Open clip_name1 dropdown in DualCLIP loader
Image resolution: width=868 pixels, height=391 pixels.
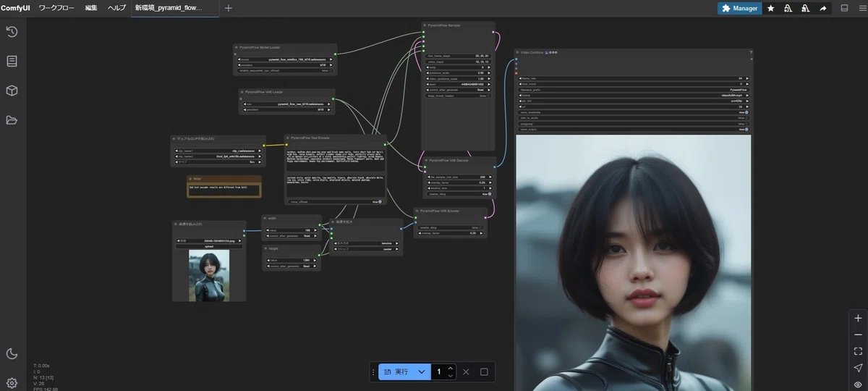click(218, 151)
